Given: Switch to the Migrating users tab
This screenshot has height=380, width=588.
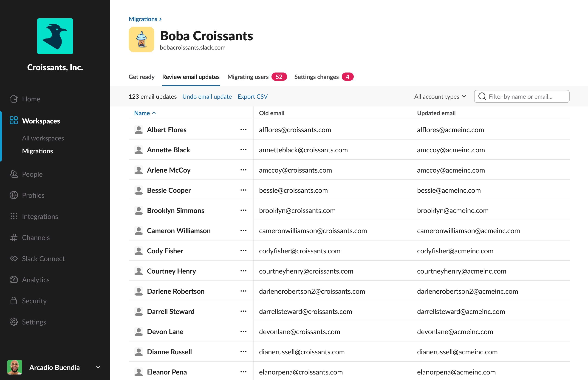Looking at the screenshot, I should click(x=248, y=77).
